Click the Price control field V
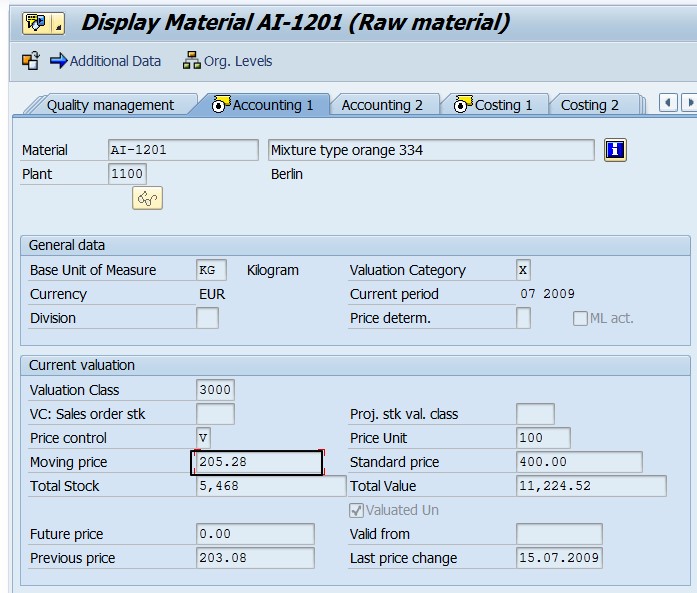The image size is (697, 593). 203,438
